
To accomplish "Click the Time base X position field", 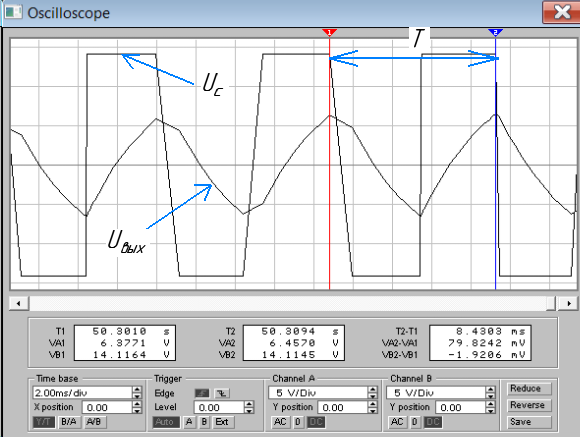I will [x=107, y=408].
